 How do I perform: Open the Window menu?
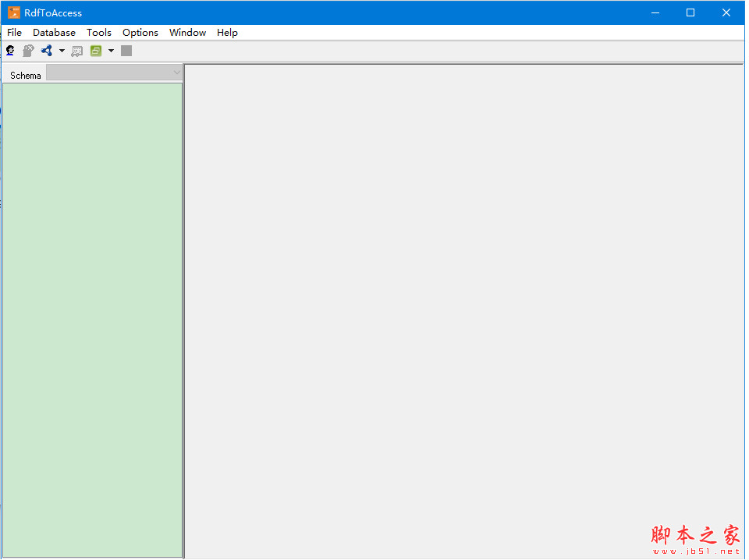(x=188, y=33)
